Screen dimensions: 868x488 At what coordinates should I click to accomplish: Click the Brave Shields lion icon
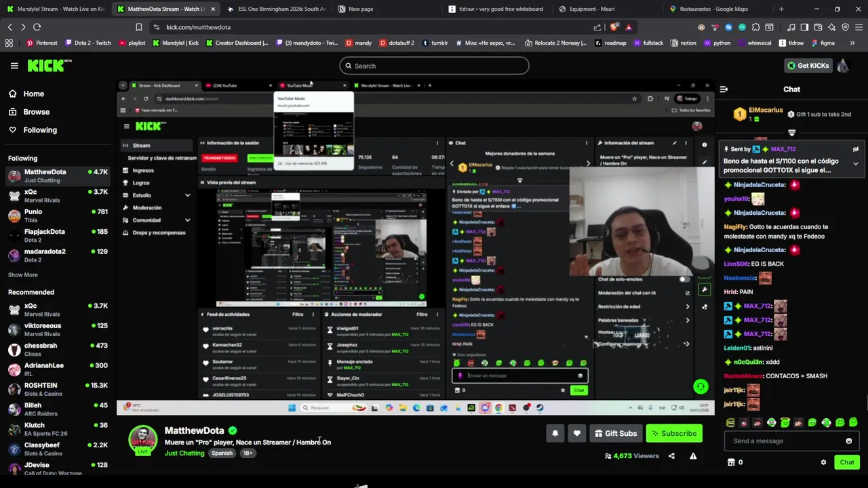point(614,27)
